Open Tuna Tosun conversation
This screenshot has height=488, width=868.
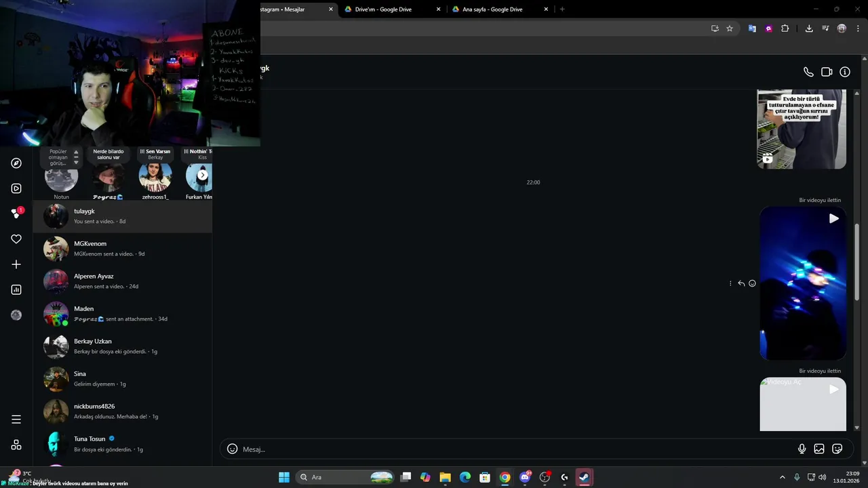pos(123,444)
